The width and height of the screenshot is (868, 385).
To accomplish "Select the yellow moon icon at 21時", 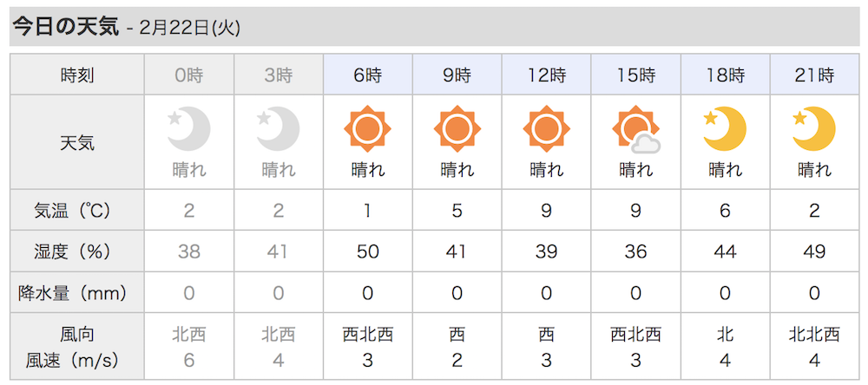I will (814, 129).
